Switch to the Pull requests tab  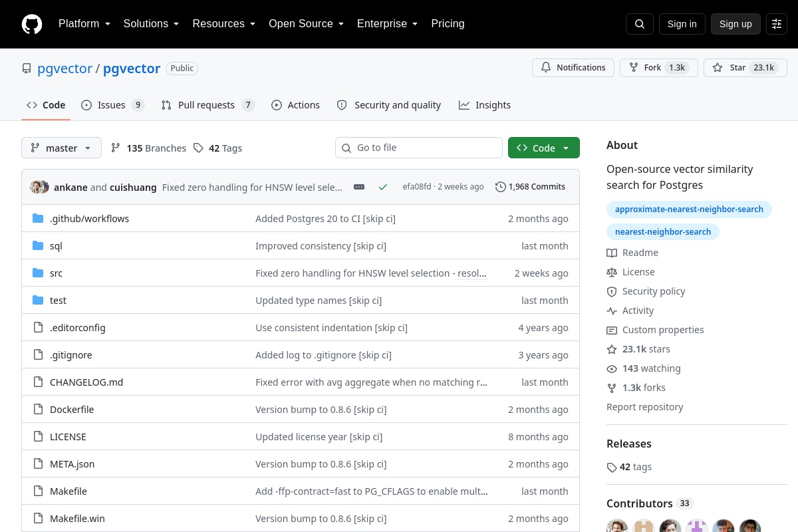(207, 105)
